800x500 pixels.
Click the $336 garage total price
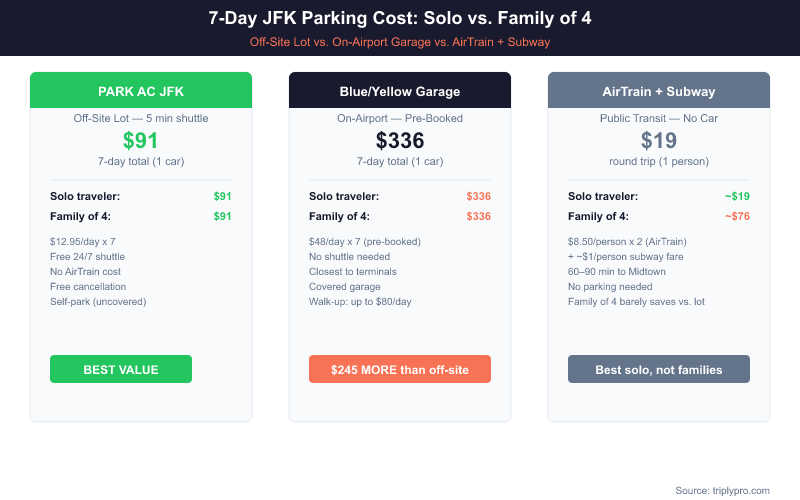point(400,141)
